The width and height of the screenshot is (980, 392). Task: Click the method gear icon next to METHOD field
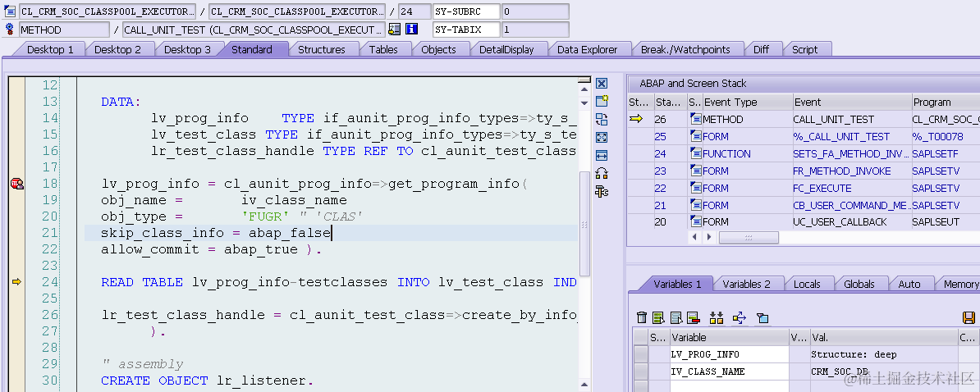point(9,29)
